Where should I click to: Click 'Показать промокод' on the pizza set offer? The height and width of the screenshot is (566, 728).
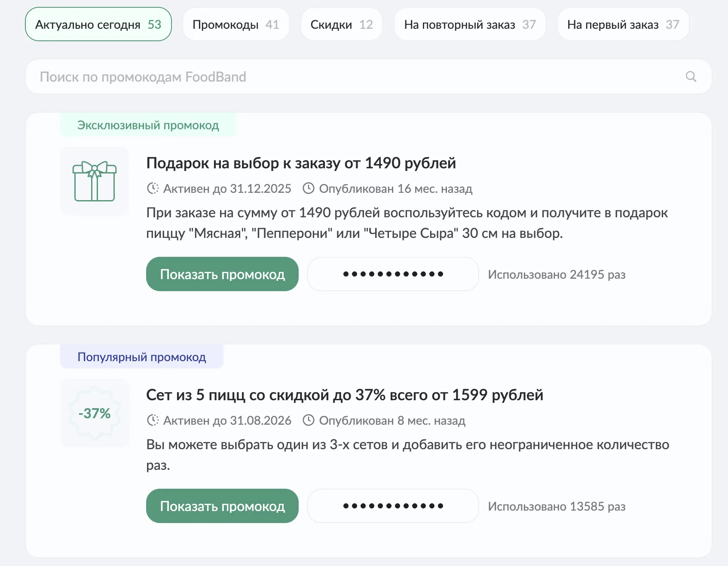coord(222,506)
